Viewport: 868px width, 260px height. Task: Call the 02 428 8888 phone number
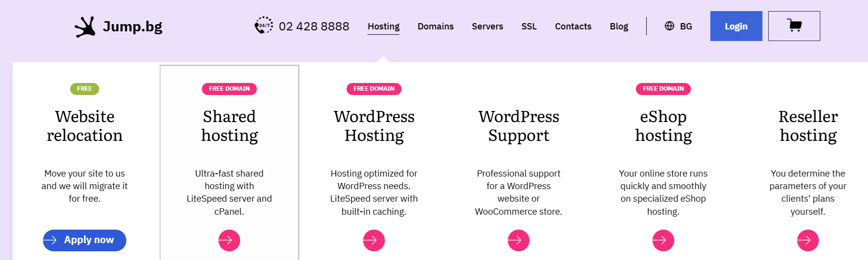pyautogui.click(x=314, y=26)
